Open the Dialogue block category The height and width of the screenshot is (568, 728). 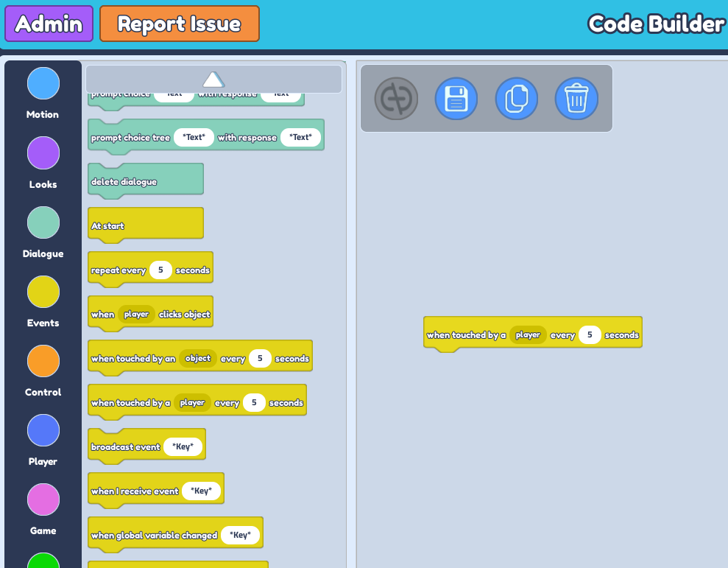point(43,222)
